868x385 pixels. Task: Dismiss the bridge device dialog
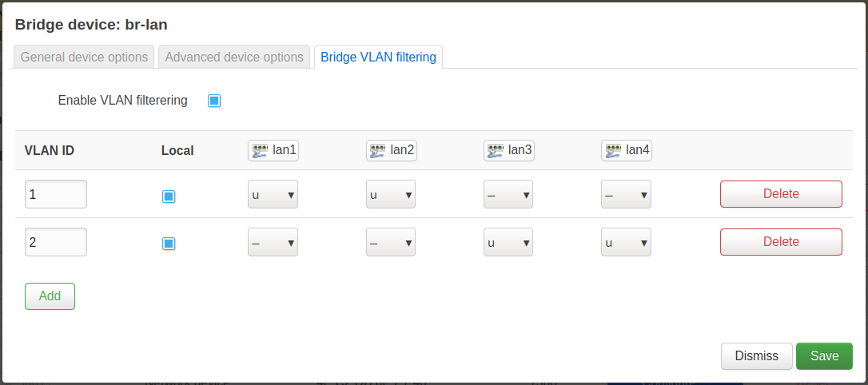[756, 356]
